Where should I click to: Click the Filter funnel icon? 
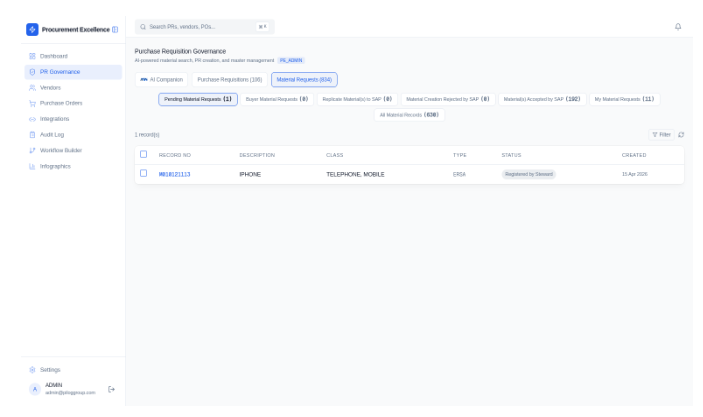coord(655,135)
